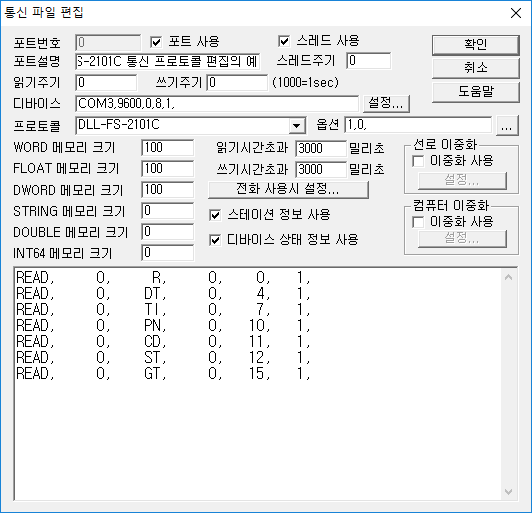
Task: Click the scroll down arrow in script list
Action: [x=508, y=492]
